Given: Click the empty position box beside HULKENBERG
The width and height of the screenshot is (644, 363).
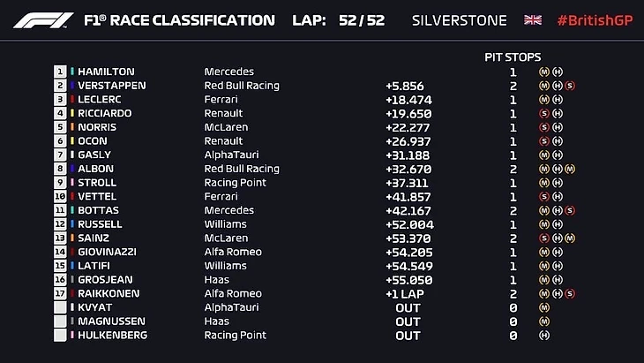Looking at the screenshot, I should [60, 336].
